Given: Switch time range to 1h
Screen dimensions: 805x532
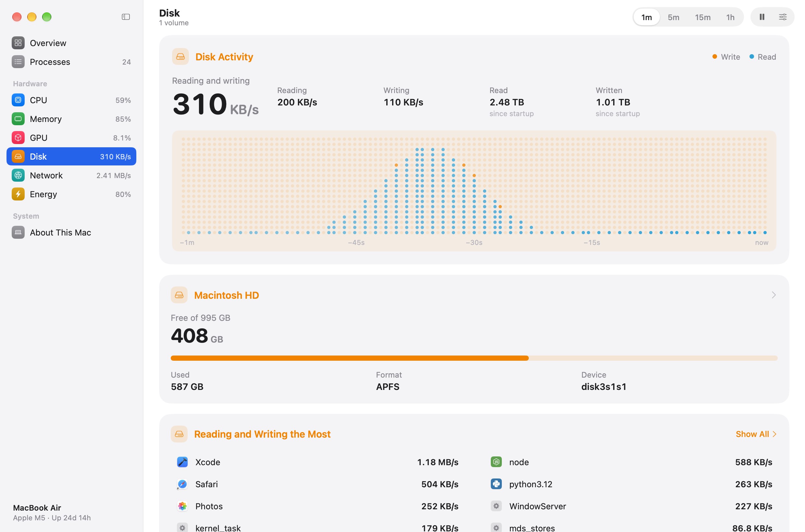Looking at the screenshot, I should tap(730, 17).
